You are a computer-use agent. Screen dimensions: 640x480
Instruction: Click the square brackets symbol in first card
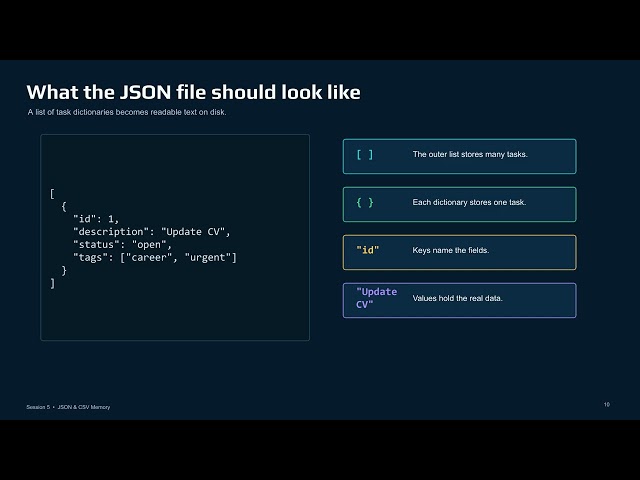364,155
